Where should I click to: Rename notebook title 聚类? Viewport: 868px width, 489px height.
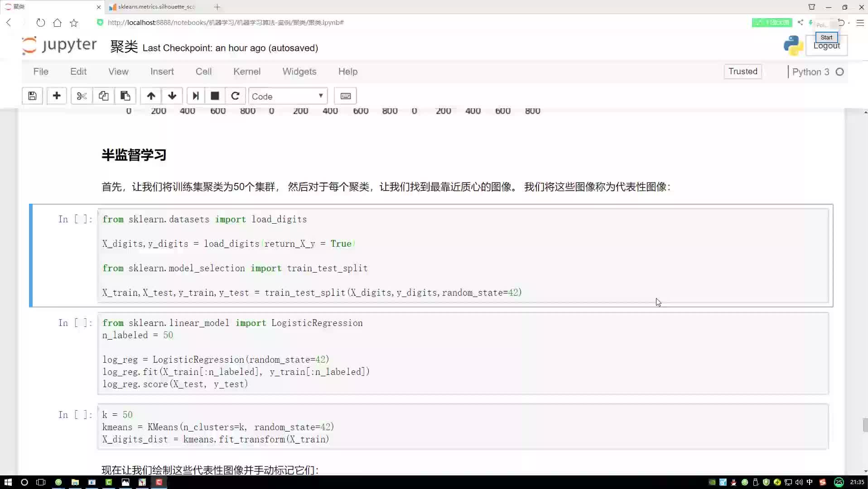tap(124, 47)
